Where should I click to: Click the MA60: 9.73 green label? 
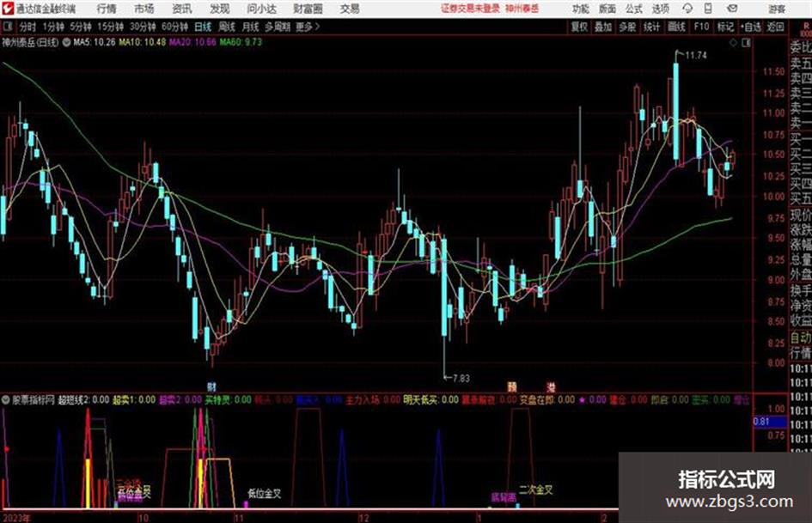pyautogui.click(x=241, y=42)
